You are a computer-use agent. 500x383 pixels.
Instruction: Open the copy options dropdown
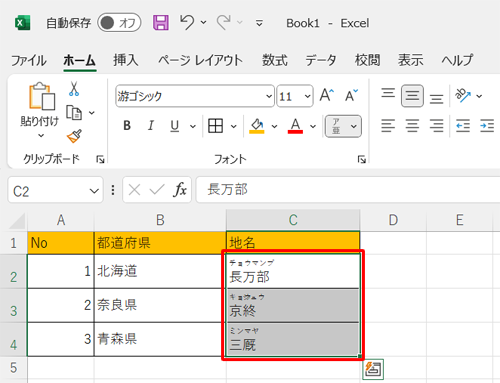coord(92,113)
